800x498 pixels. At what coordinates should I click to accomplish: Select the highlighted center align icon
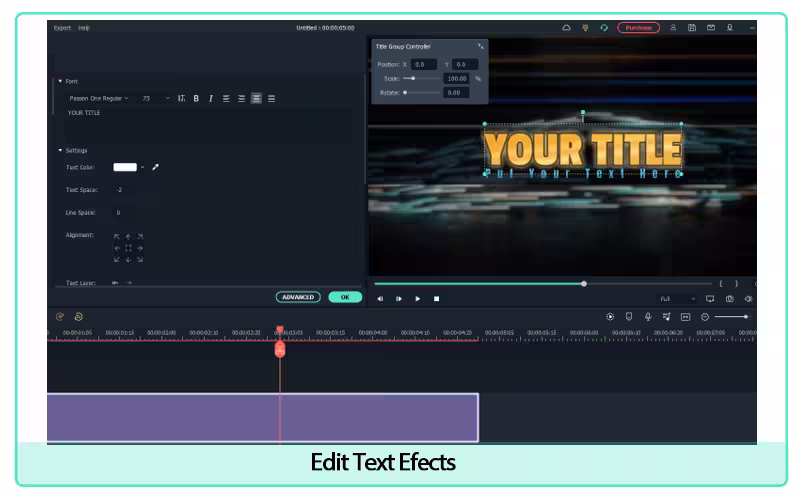click(256, 98)
